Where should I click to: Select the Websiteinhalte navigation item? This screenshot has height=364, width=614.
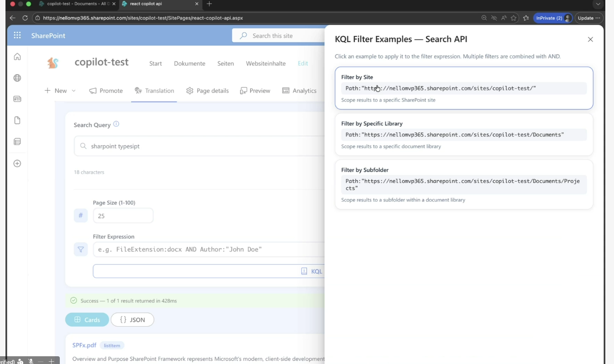pos(266,63)
